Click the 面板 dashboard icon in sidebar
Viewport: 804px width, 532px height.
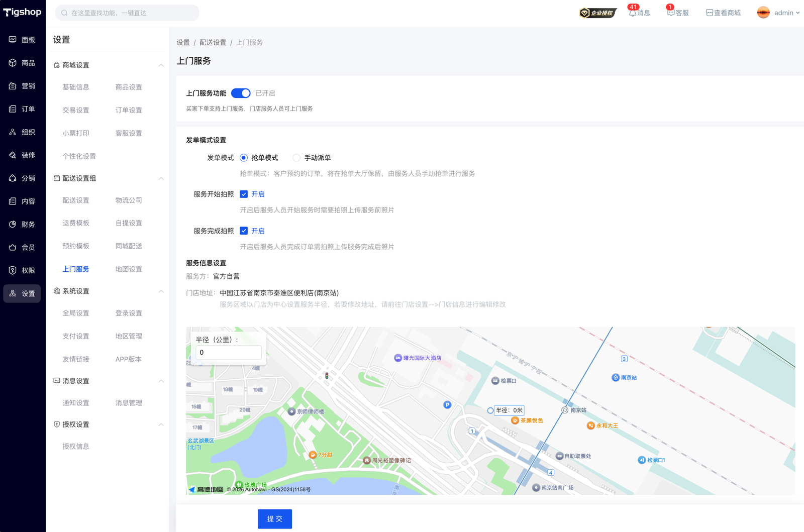pyautogui.click(x=13, y=40)
